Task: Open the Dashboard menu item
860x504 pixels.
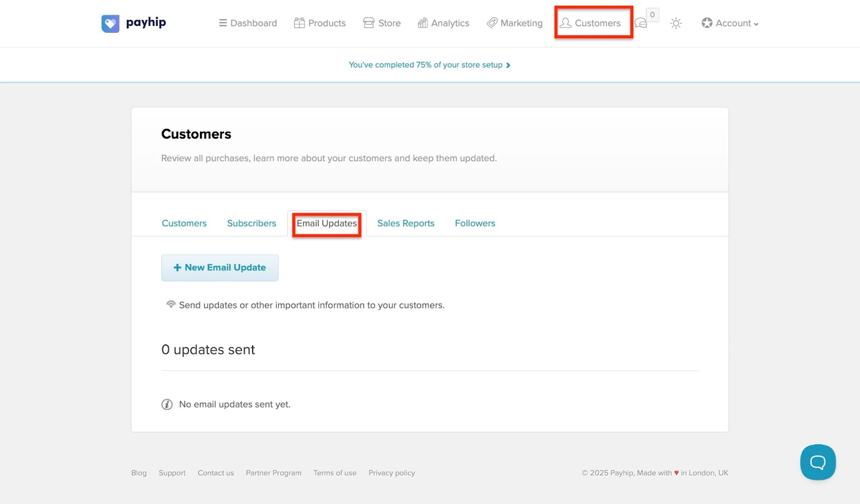Action: coord(248,23)
